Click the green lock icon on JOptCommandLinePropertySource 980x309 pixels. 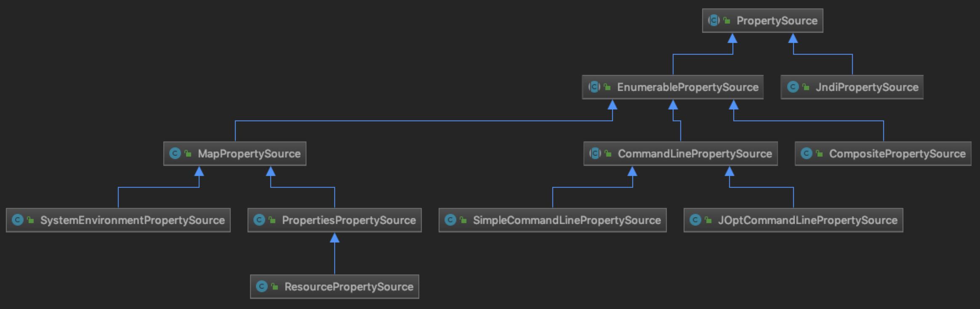pos(708,220)
